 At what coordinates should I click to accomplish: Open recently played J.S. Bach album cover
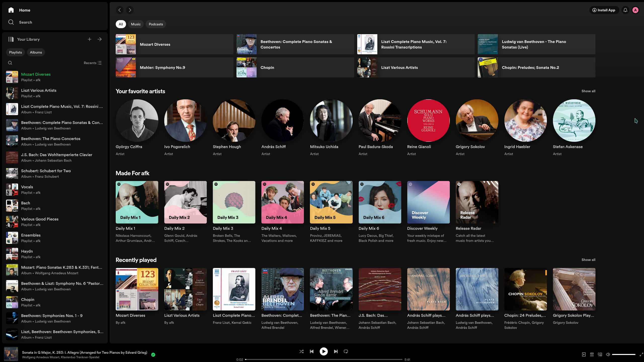tap(380, 289)
